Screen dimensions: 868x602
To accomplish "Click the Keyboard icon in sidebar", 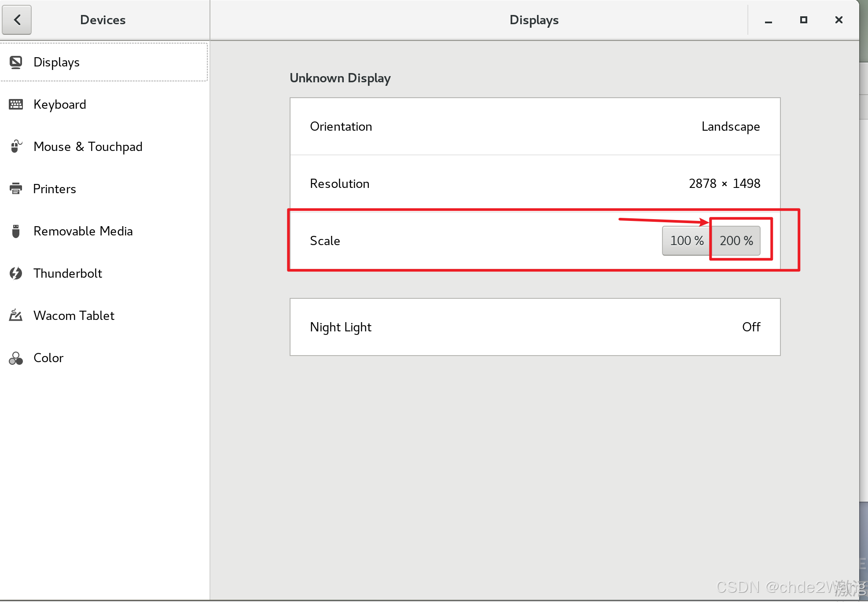I will [x=16, y=104].
